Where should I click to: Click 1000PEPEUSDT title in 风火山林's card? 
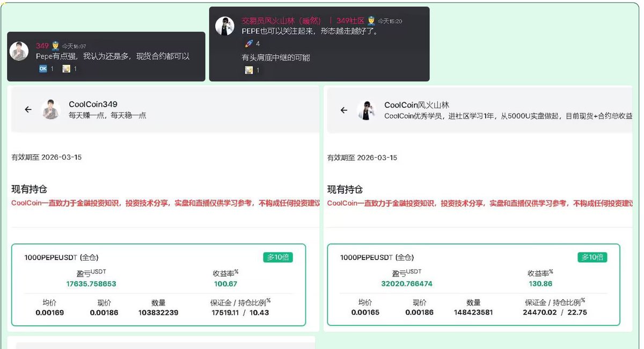[377, 257]
